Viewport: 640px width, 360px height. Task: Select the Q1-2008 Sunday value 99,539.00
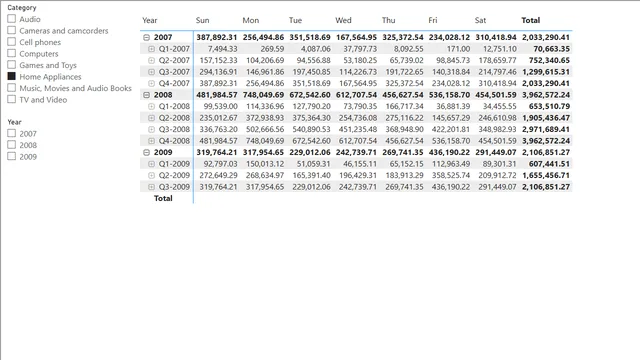[220, 106]
